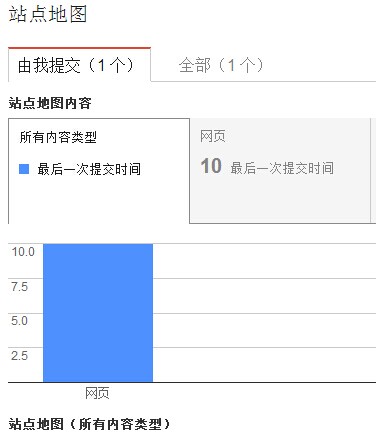This screenshot has height=439, width=376.
Task: Click the blue 网页 bar in chart
Action: pyautogui.click(x=98, y=313)
